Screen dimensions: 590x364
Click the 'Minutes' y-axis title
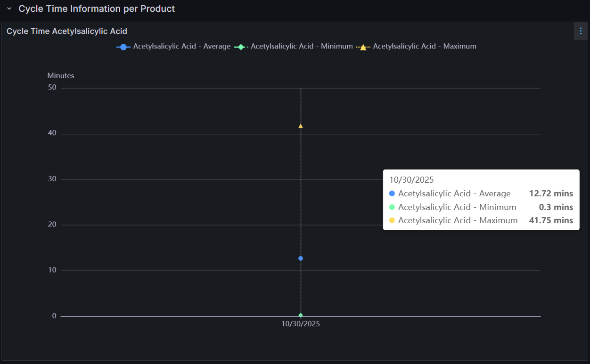[61, 76]
